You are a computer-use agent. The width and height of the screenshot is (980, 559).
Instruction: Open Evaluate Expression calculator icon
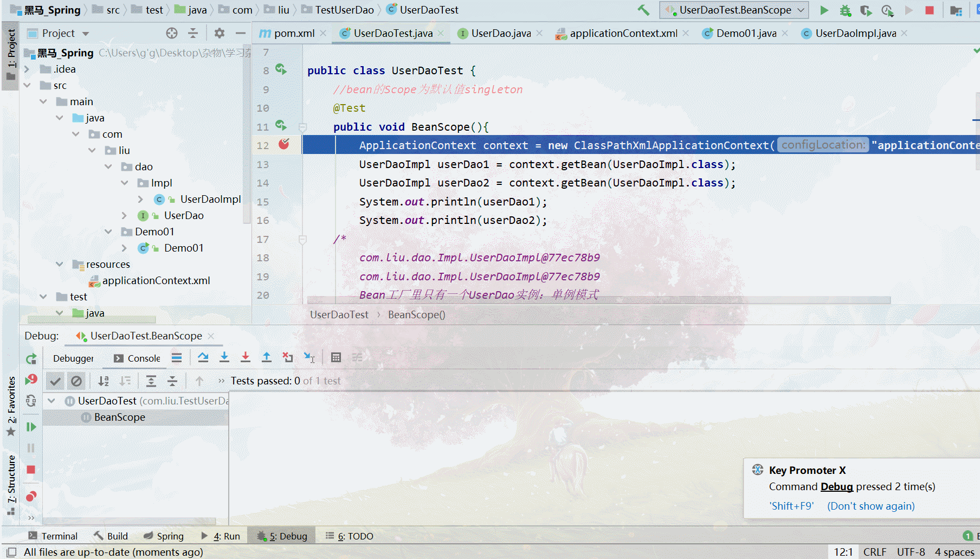(x=336, y=357)
